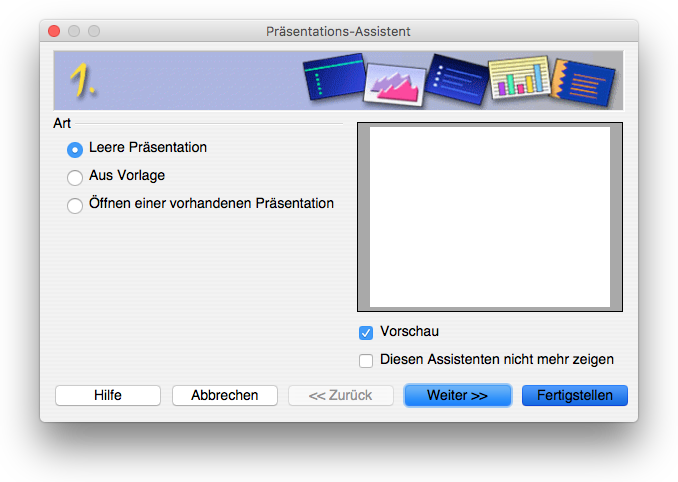
Task: Open help with the Hilfe button
Action: click(x=108, y=395)
